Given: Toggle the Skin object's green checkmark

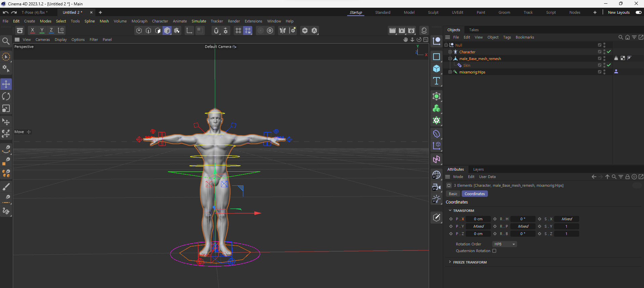Looking at the screenshot, I should pyautogui.click(x=609, y=65).
